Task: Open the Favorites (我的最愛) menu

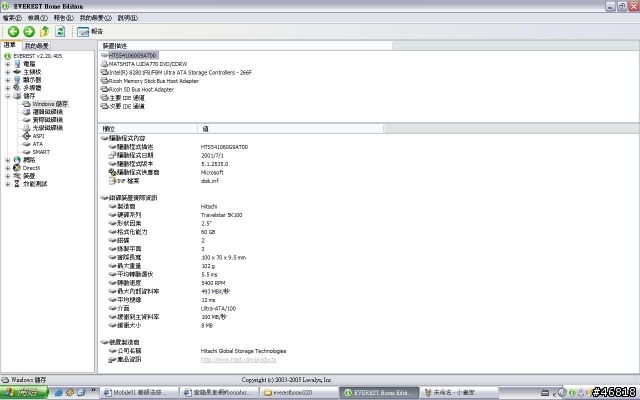Action: (x=96, y=18)
